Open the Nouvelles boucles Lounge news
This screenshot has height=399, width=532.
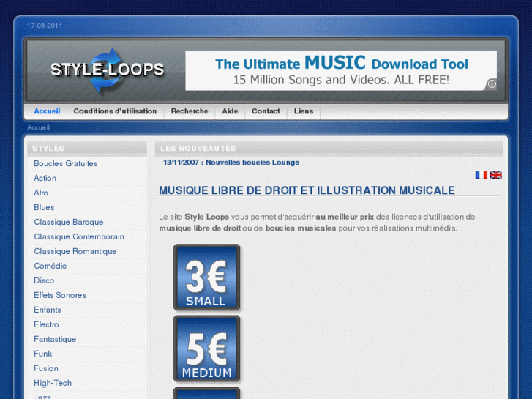click(231, 163)
